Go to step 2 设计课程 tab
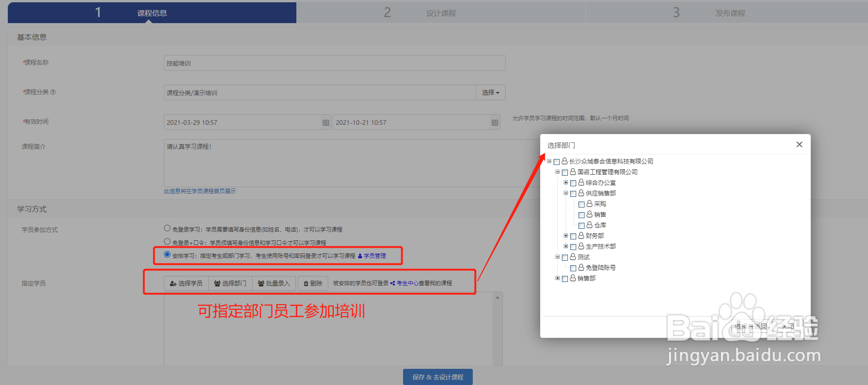Viewport: 868px width, 385px height. point(441,12)
